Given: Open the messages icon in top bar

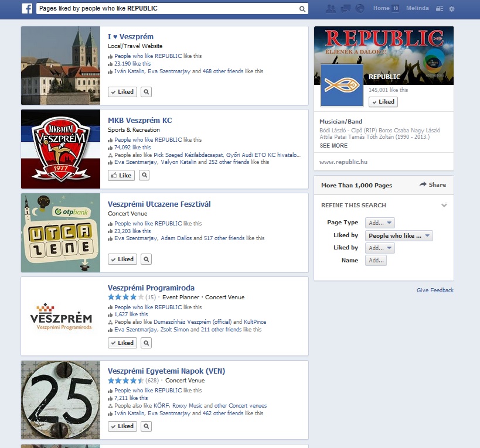Looking at the screenshot, I should tap(346, 9).
